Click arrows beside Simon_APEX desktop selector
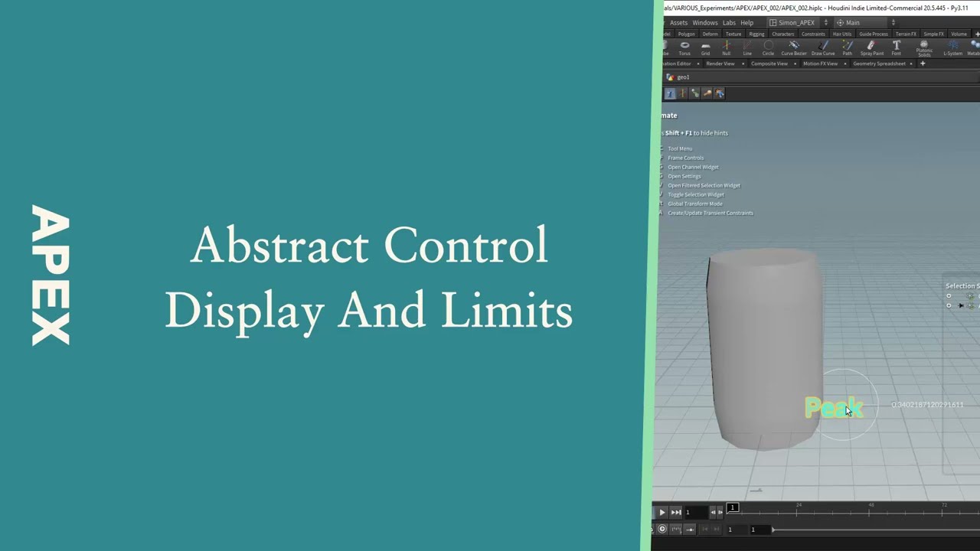The width and height of the screenshot is (980, 551). click(x=826, y=23)
